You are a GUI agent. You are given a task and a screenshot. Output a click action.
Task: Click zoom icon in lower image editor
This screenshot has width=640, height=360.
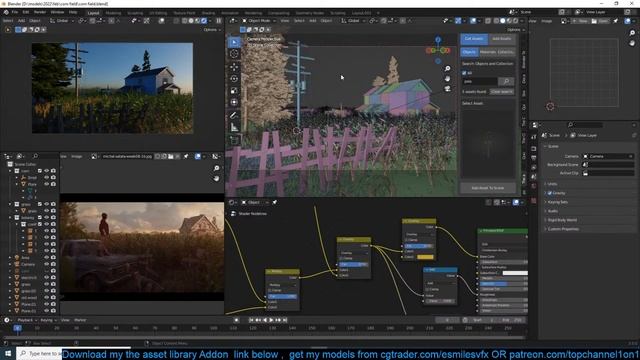(216, 168)
